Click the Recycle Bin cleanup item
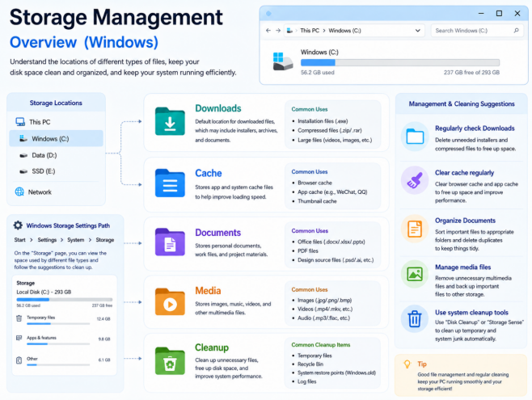The width and height of the screenshot is (532, 400). point(310,364)
